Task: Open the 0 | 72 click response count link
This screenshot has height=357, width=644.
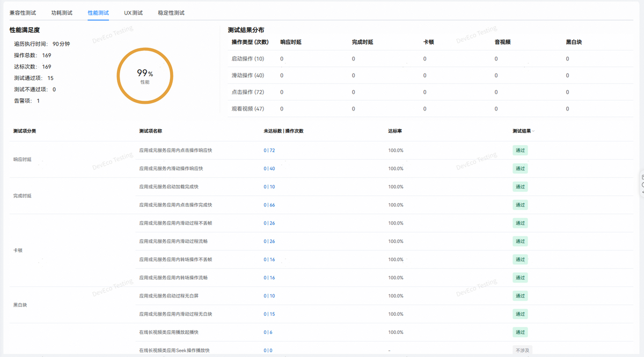Action: tap(269, 151)
